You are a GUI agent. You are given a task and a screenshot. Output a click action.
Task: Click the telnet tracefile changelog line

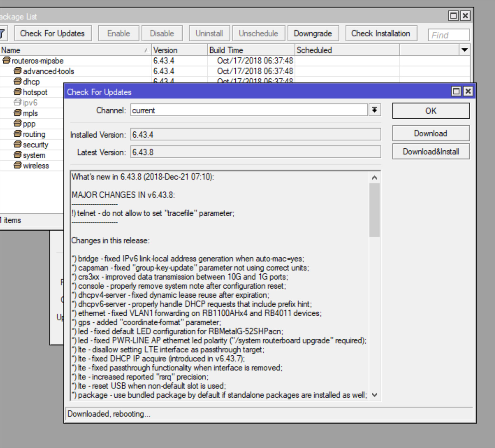pos(153,213)
